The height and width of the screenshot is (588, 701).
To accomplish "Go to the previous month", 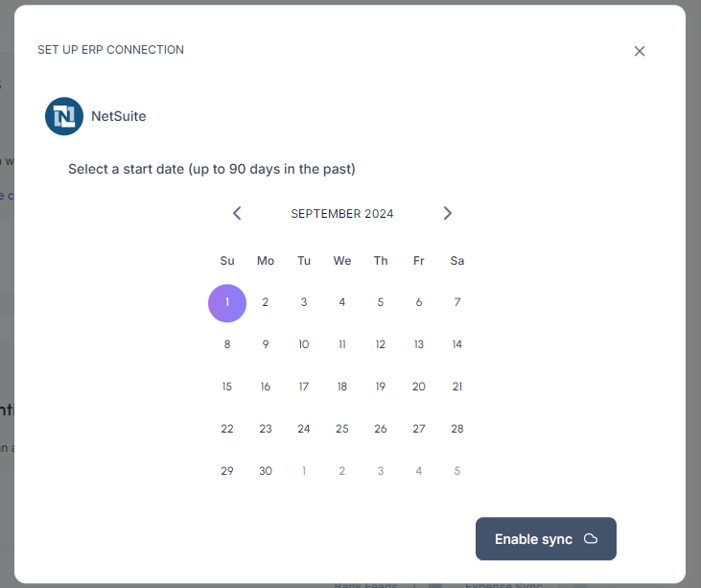I will [x=237, y=214].
